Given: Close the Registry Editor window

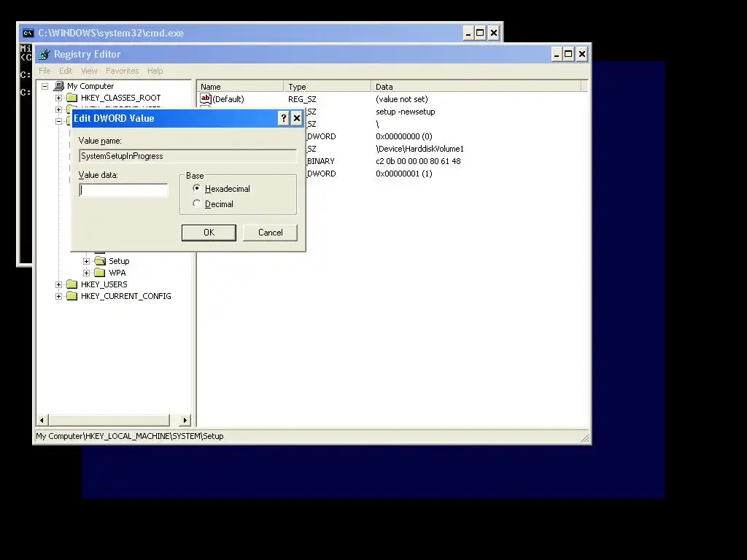Looking at the screenshot, I should pos(581,54).
